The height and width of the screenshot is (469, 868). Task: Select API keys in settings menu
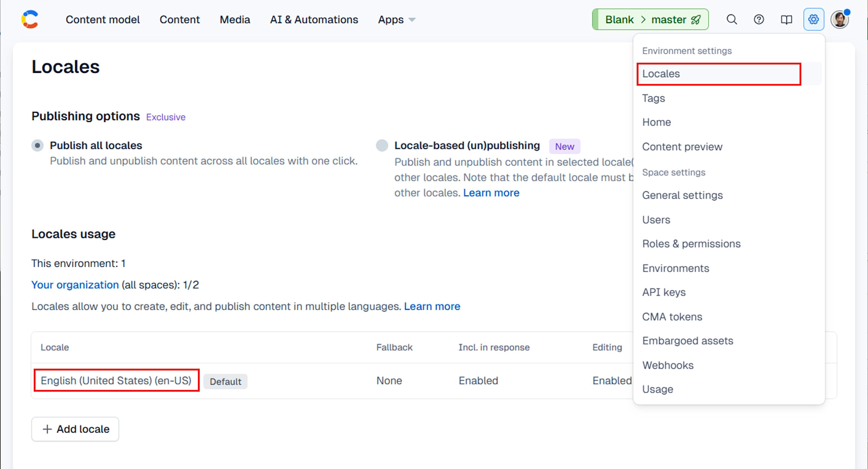[x=664, y=292]
